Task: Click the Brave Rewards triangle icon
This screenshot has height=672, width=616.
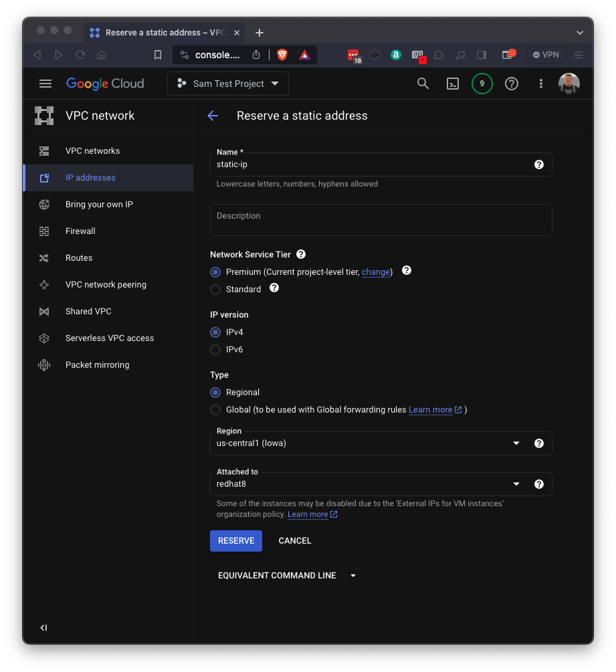Action: (304, 55)
